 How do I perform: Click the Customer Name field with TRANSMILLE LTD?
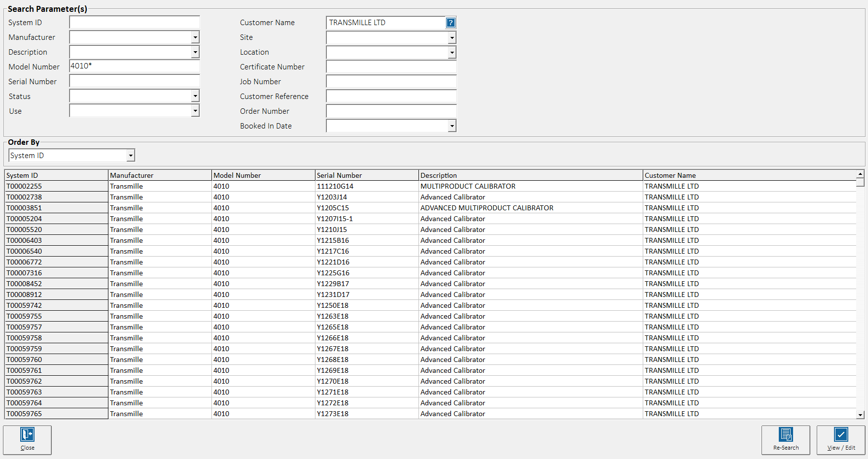(x=386, y=23)
